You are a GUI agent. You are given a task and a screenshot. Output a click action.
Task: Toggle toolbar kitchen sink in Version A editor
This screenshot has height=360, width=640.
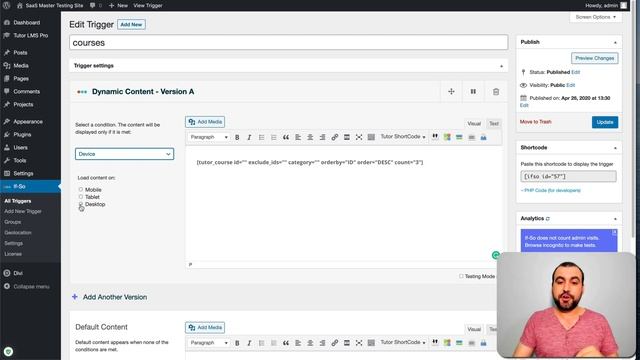coord(371,137)
